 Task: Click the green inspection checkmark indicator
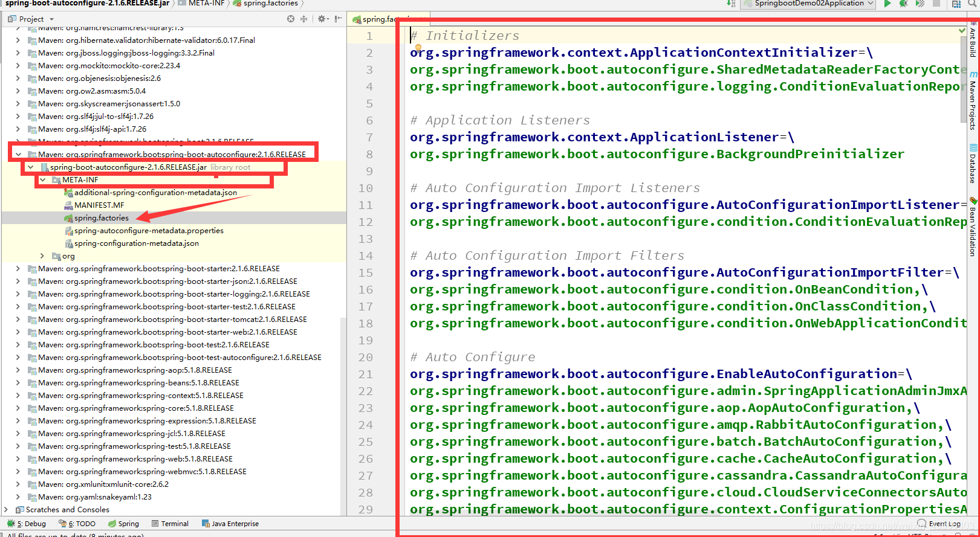pyautogui.click(x=962, y=30)
